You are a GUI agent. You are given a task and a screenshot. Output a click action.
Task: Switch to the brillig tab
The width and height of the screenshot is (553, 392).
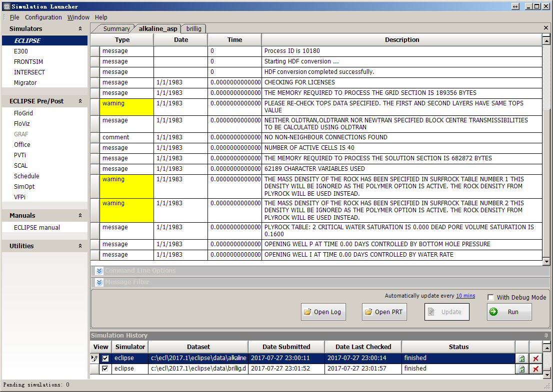coord(193,29)
